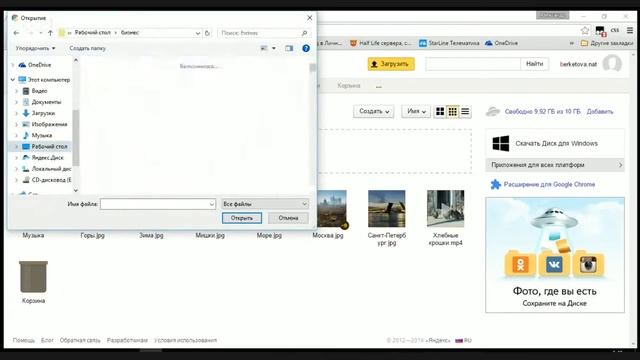Open the user avatar menu

pyautogui.click(x=612, y=64)
